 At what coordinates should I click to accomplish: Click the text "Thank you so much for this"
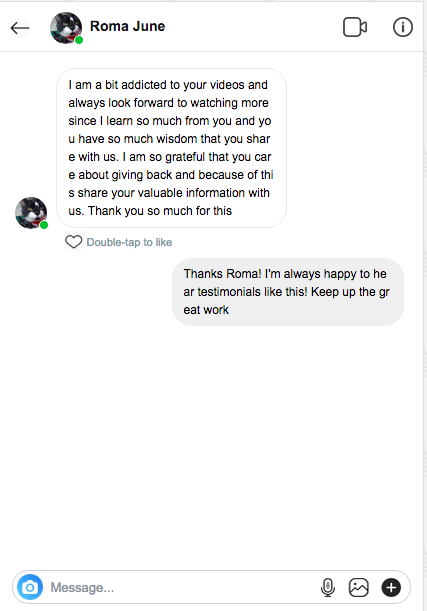pos(160,211)
